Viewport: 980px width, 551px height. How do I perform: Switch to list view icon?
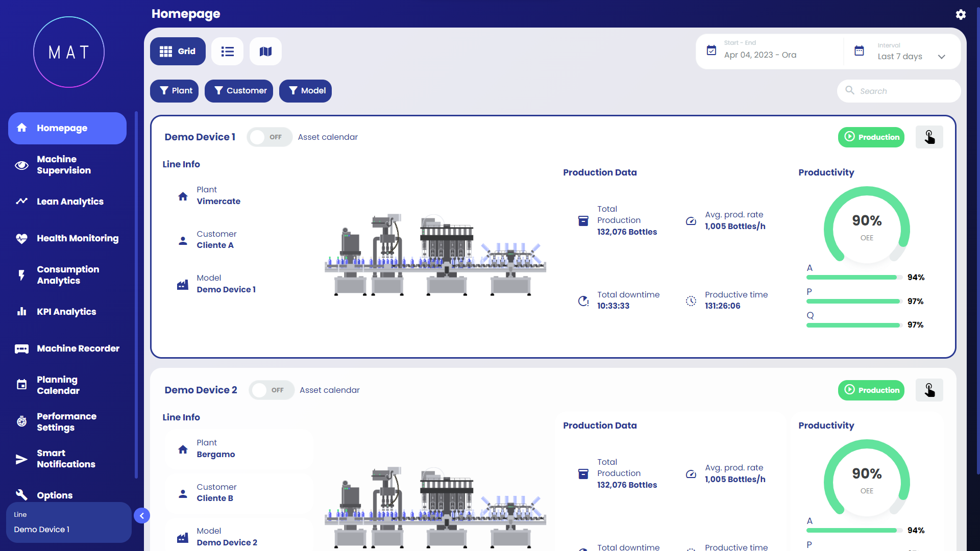227,52
